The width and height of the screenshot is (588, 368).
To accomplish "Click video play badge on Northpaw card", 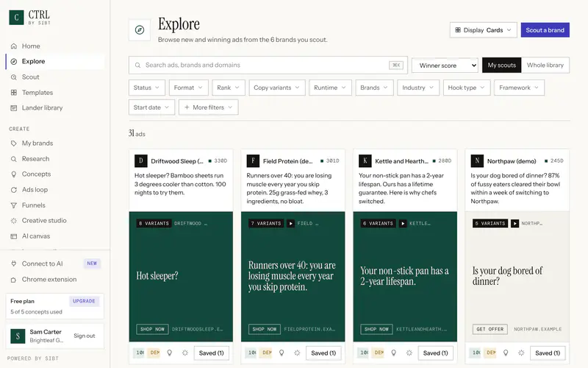I will pyautogui.click(x=515, y=224).
